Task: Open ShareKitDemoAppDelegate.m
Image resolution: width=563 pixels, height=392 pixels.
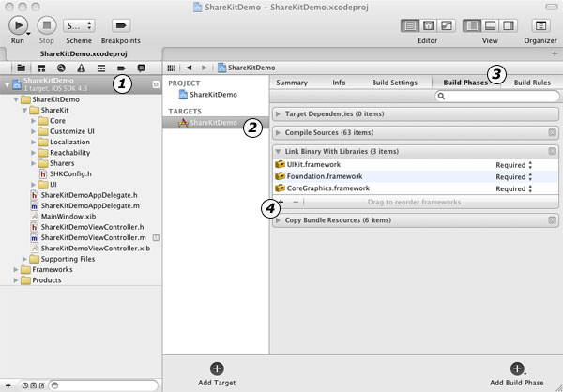Action: click(x=85, y=206)
